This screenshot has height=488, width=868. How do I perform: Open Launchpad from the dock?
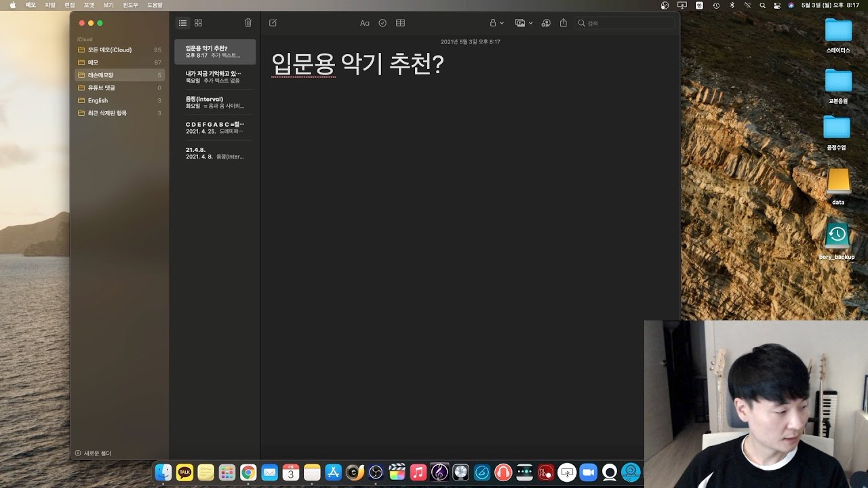pyautogui.click(x=227, y=472)
